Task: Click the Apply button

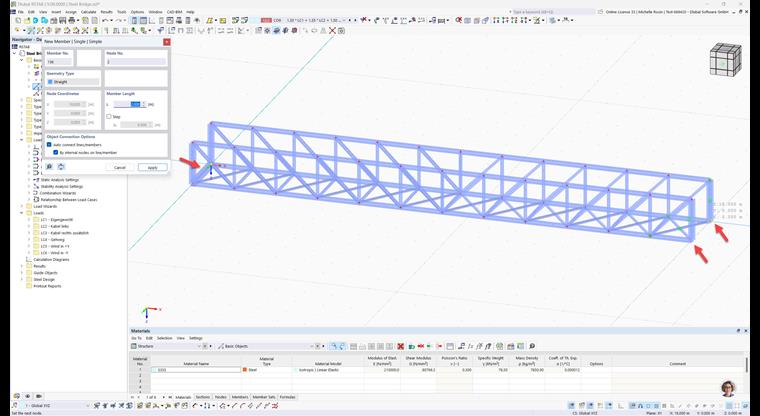Action: click(152, 167)
